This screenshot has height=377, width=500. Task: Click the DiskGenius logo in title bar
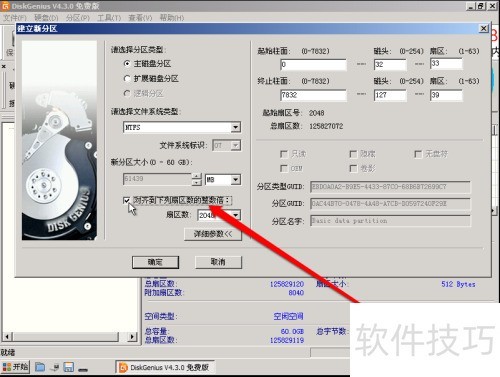6,6
